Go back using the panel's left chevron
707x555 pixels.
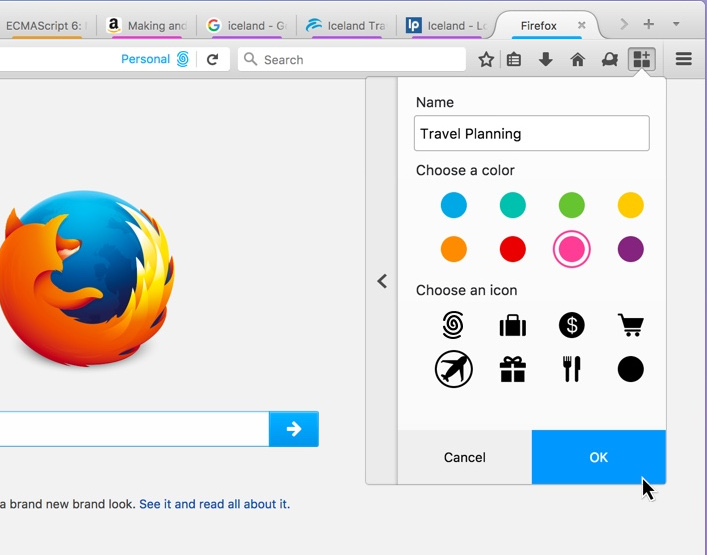(382, 281)
